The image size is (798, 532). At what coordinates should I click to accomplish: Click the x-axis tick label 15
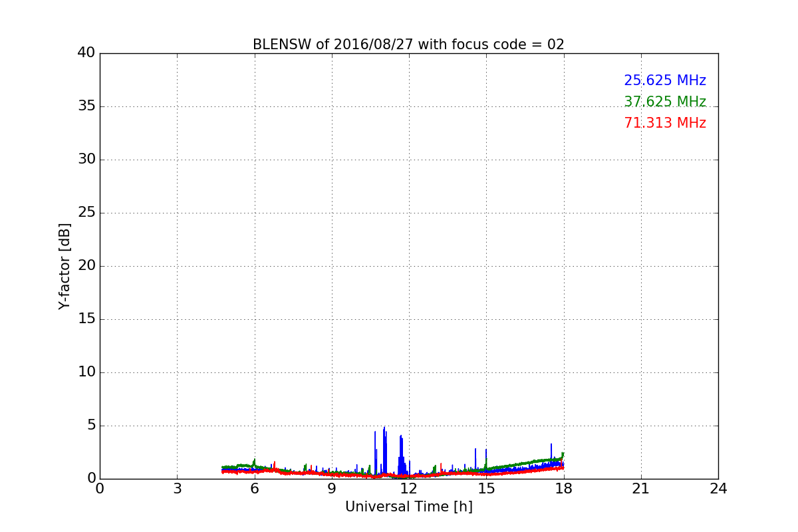coord(486,488)
